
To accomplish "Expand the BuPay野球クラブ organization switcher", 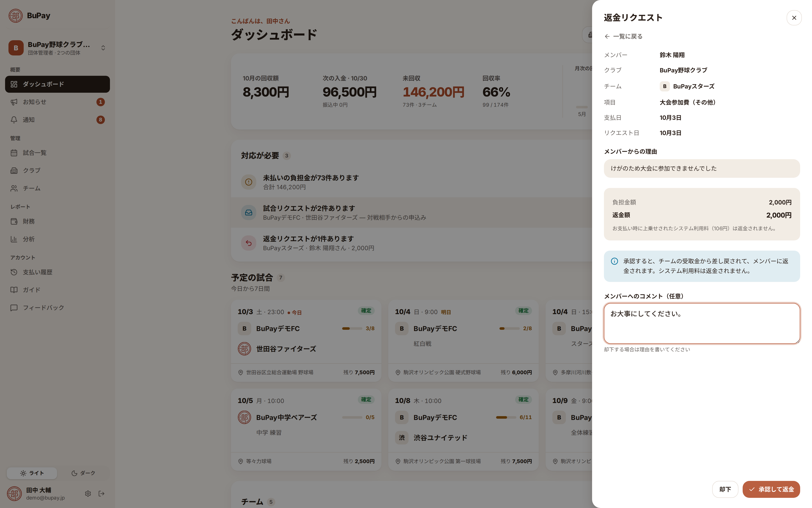I will pyautogui.click(x=57, y=48).
